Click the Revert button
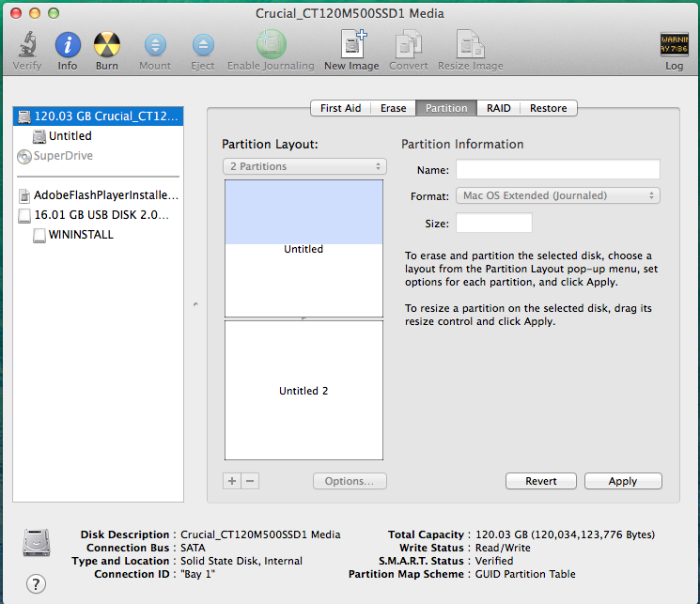Screen dimensions: 700x604 click(540, 481)
